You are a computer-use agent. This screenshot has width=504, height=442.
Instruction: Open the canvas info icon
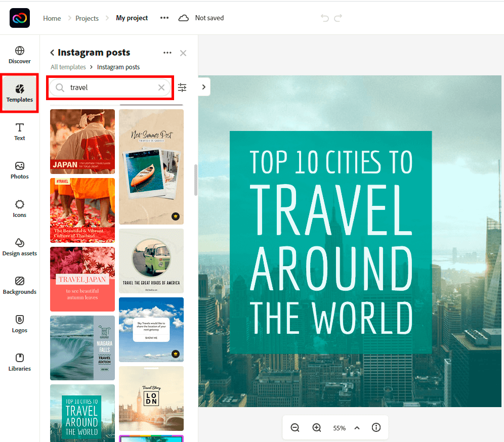click(x=376, y=427)
